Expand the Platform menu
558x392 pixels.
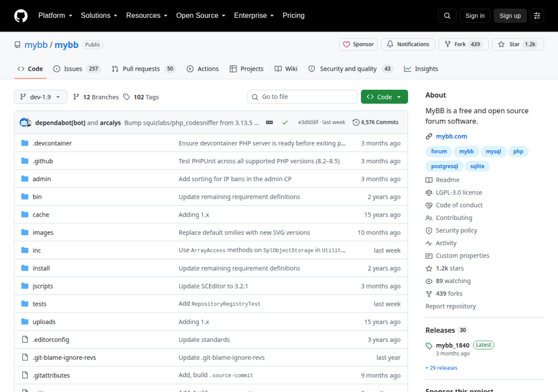pyautogui.click(x=55, y=16)
